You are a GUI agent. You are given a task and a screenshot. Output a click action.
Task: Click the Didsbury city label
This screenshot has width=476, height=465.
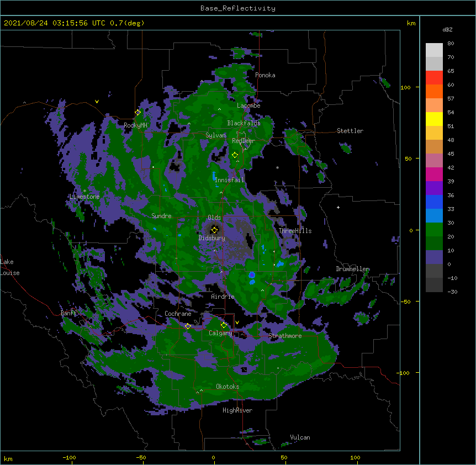(212, 238)
